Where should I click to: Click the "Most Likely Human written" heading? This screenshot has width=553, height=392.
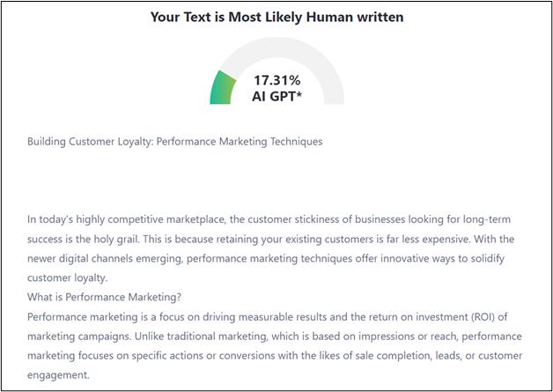[276, 17]
